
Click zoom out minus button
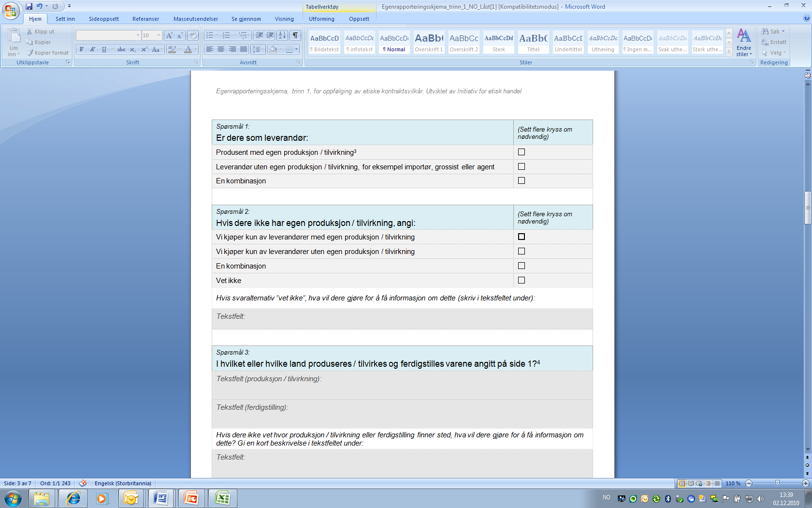tap(749, 483)
